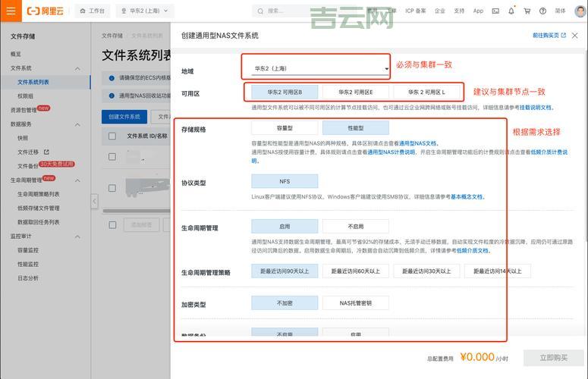Image resolution: width=588 pixels, height=379 pixels.
Task: Click the 立即购买 buy now button
Action: click(554, 358)
